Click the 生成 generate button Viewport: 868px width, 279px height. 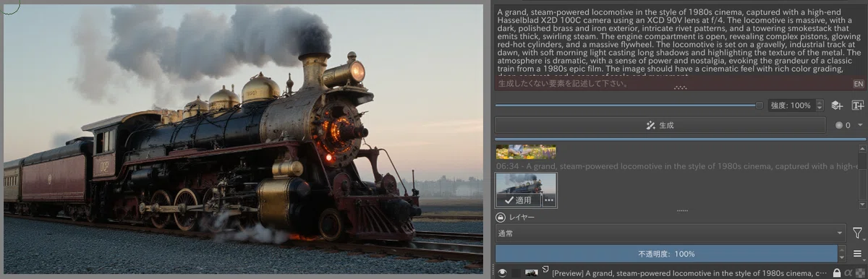pyautogui.click(x=660, y=125)
